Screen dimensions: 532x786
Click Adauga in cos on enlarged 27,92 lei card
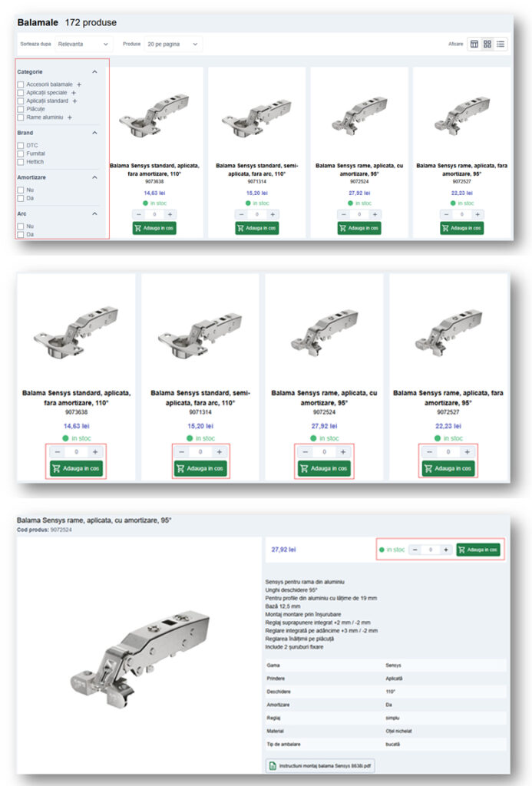[x=324, y=468]
